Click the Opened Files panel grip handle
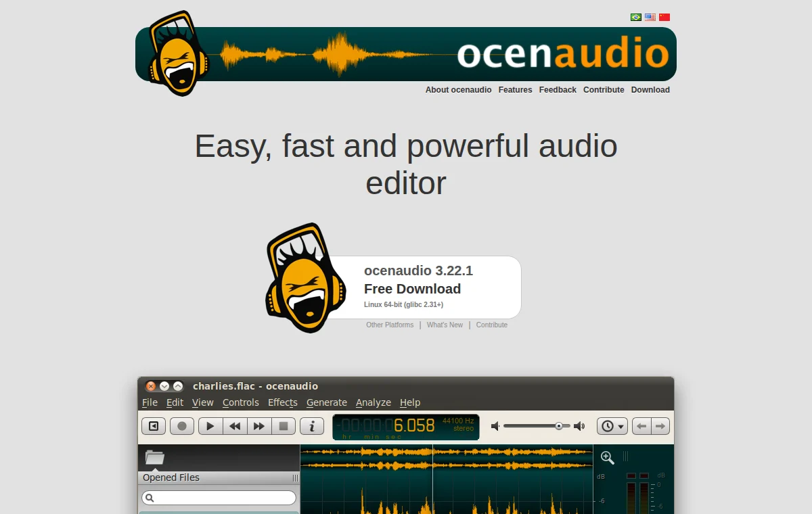This screenshot has height=514, width=812. tap(295, 477)
